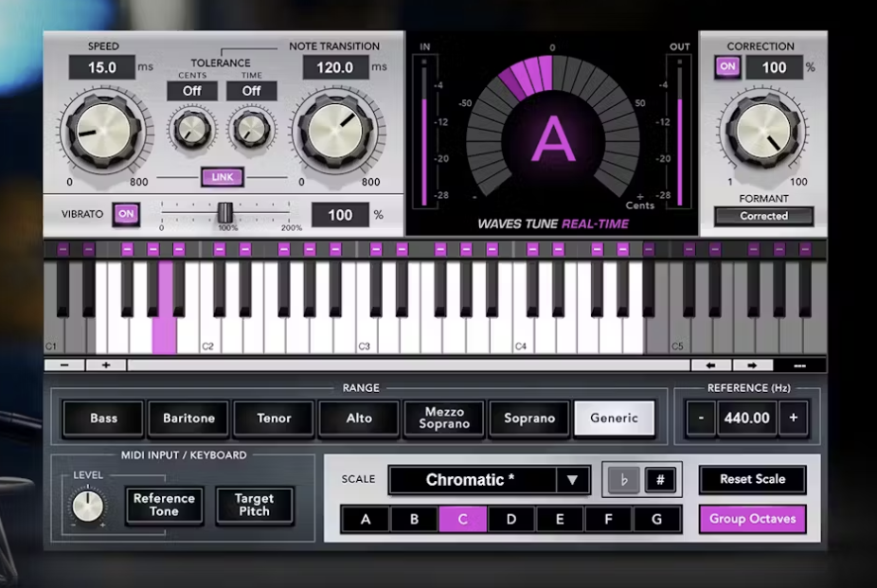Viewport: 877px width, 588px height.
Task: Click the Target Pitch button
Action: click(x=255, y=505)
